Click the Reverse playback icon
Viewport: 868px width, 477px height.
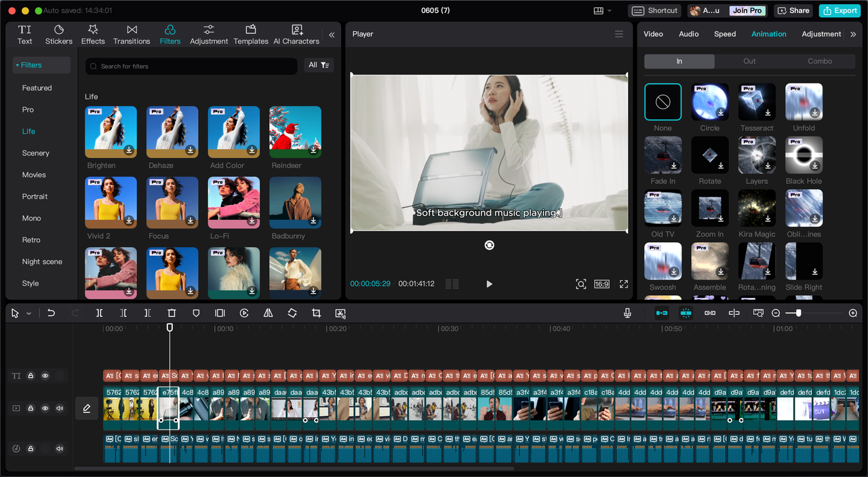244,313
